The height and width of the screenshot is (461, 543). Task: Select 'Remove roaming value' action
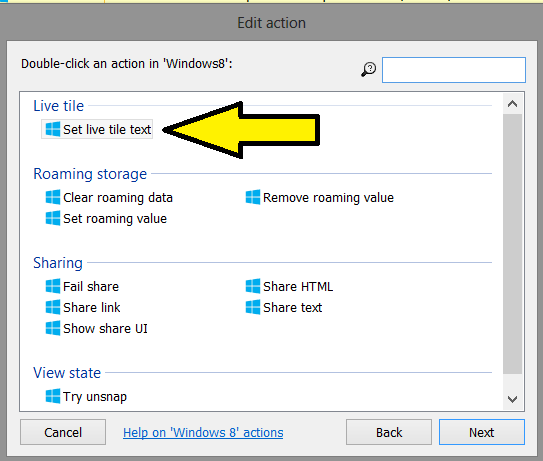[320, 197]
